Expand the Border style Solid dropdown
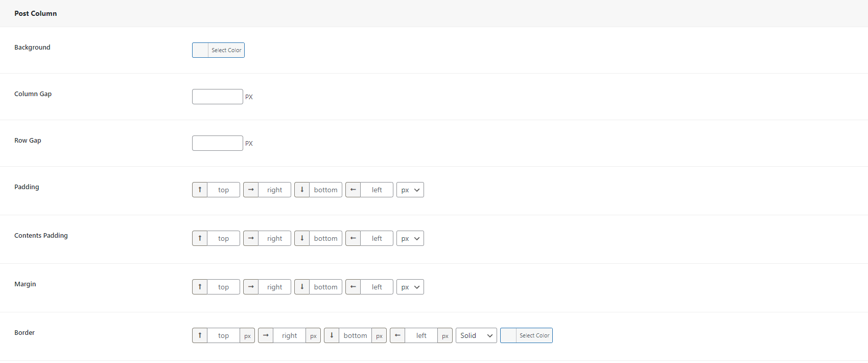The height and width of the screenshot is (363, 868). (476, 335)
